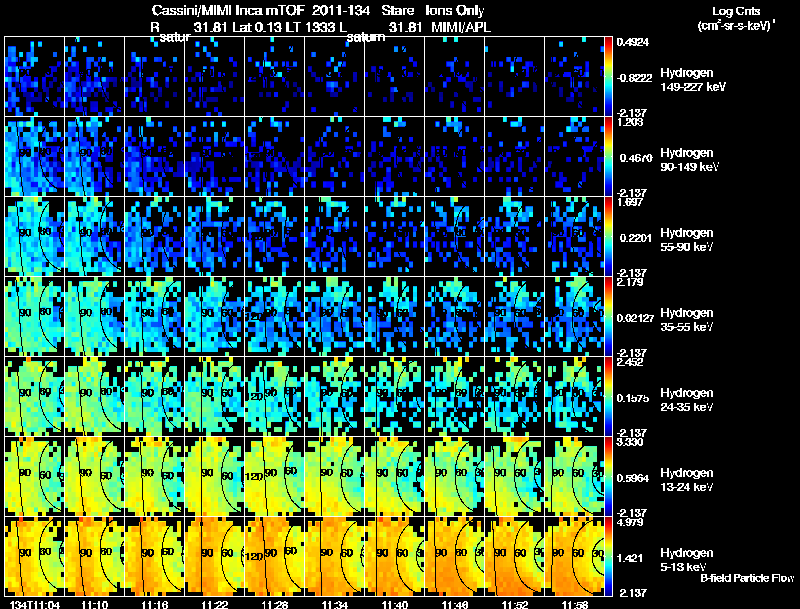This screenshot has height=609, width=800.
Task: Select the 5-13 keV image at 11:58
Action: [575, 557]
